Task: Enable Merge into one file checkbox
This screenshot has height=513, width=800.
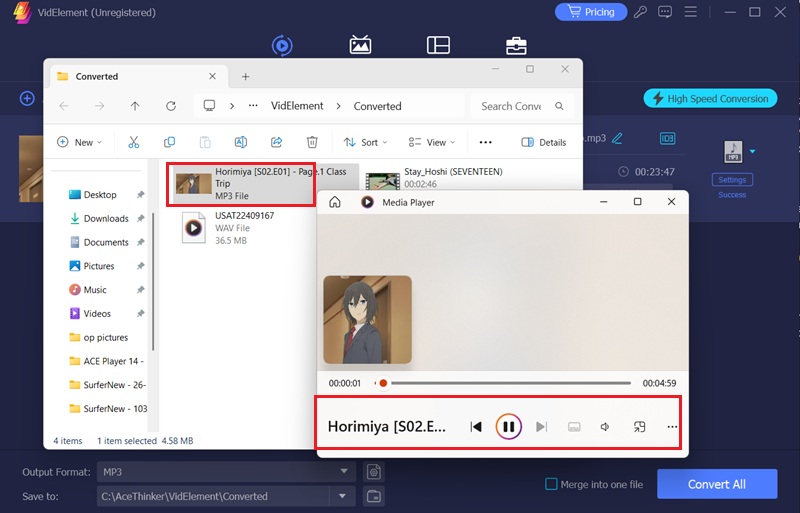Action: (x=551, y=484)
